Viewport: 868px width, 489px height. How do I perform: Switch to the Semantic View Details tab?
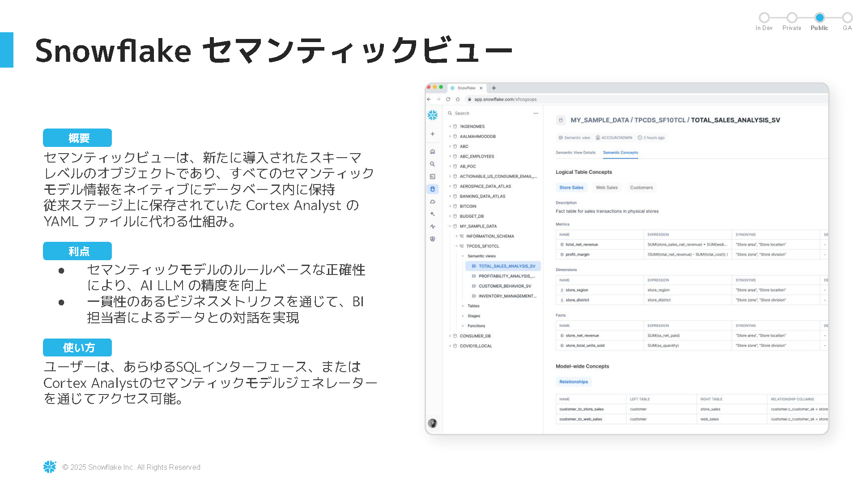(x=575, y=153)
